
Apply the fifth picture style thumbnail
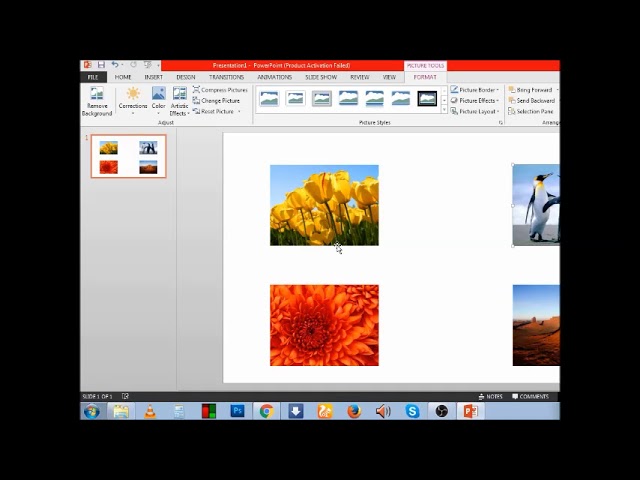coord(374,98)
